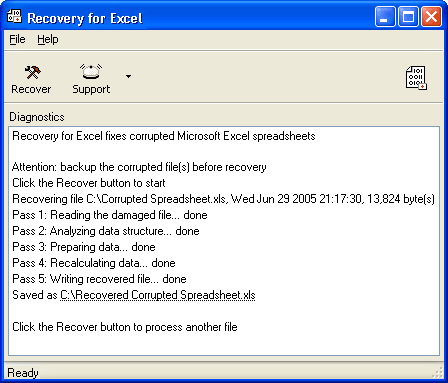448x383 pixels.
Task: Minimize the Recovery for Excel window
Action: pos(385,16)
